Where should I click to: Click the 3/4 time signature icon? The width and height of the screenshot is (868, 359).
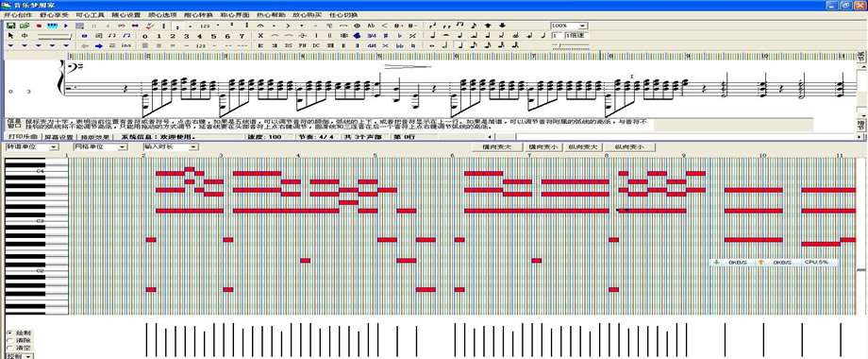(372, 36)
